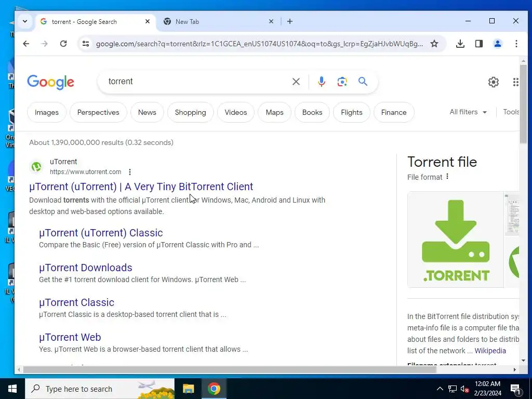Open Chrome downloads

[460, 44]
